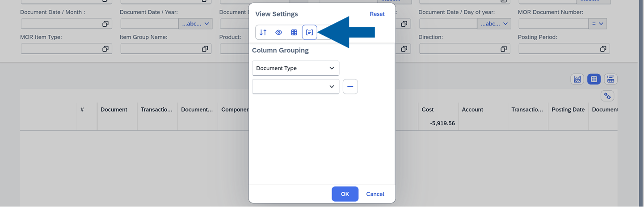Reset the view settings
Viewport: 644px width, 207px height.
(x=377, y=14)
